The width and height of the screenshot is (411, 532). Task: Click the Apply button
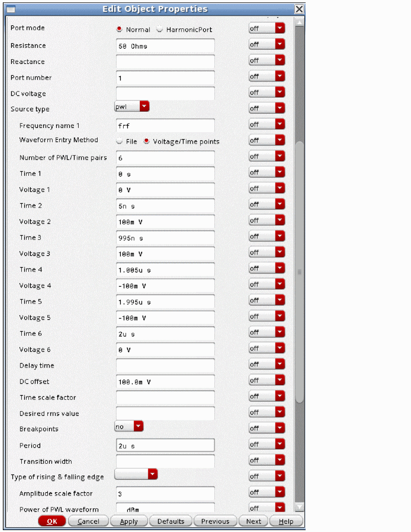[x=129, y=521]
